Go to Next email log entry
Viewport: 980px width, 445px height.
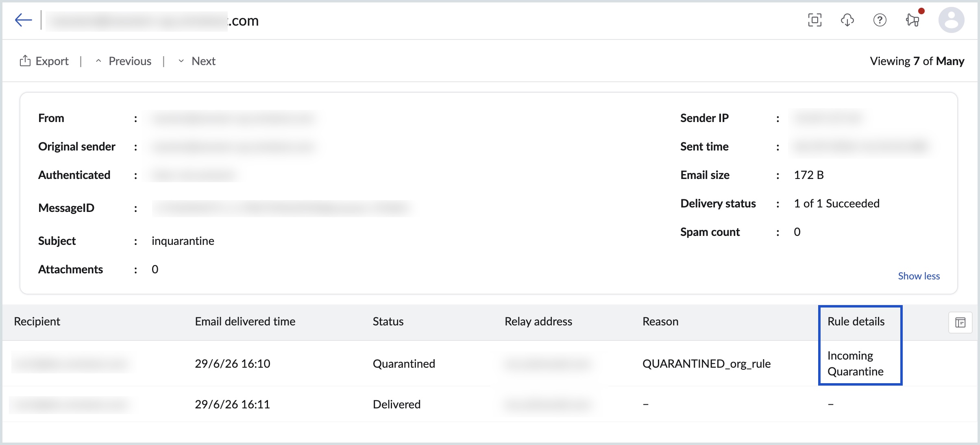(197, 61)
